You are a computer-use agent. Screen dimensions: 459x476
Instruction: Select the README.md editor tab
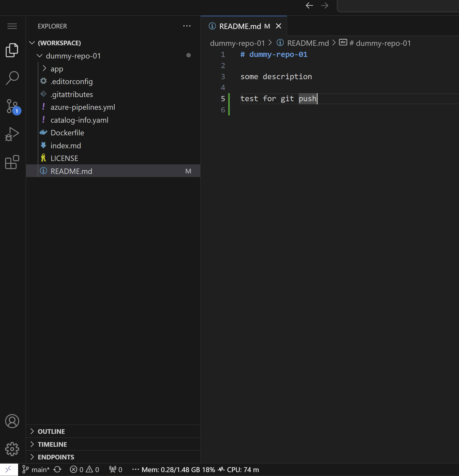click(240, 26)
